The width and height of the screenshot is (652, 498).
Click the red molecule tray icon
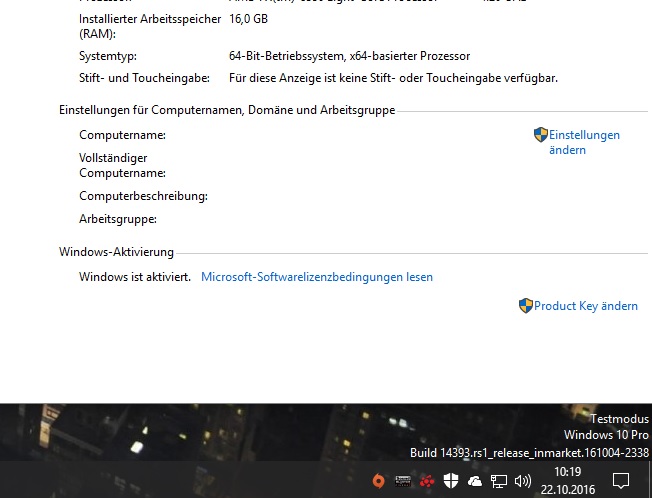pos(427,481)
